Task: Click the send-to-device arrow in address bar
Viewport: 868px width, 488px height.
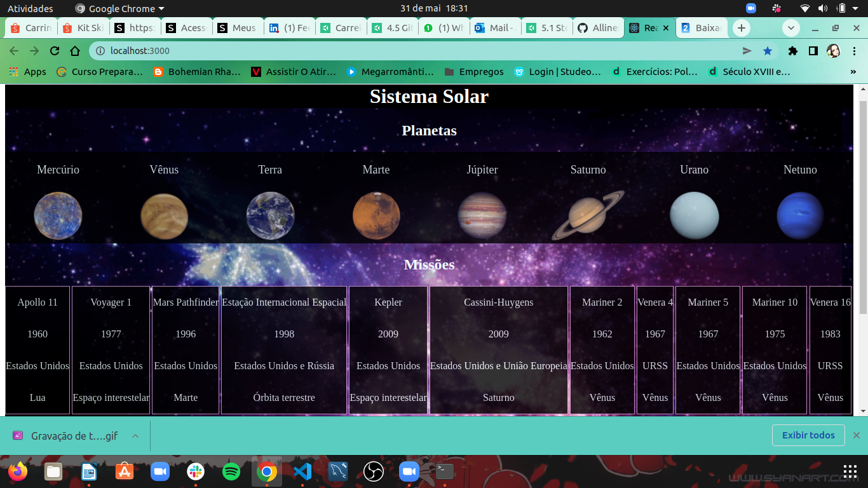Action: 747,50
